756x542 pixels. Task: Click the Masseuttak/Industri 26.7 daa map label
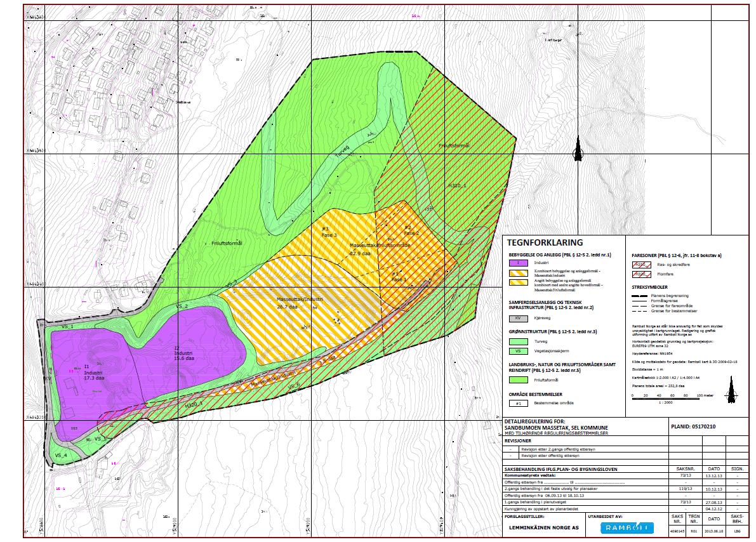[300, 303]
